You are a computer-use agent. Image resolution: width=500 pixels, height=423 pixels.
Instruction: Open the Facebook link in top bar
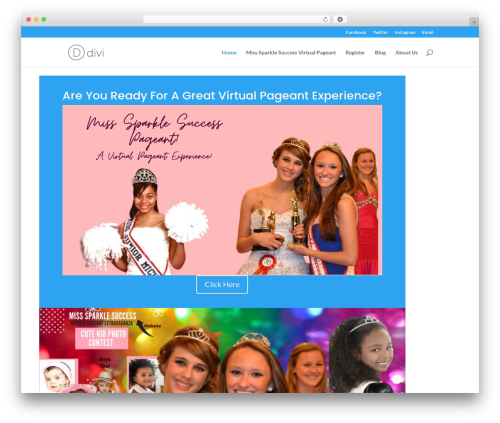356,32
